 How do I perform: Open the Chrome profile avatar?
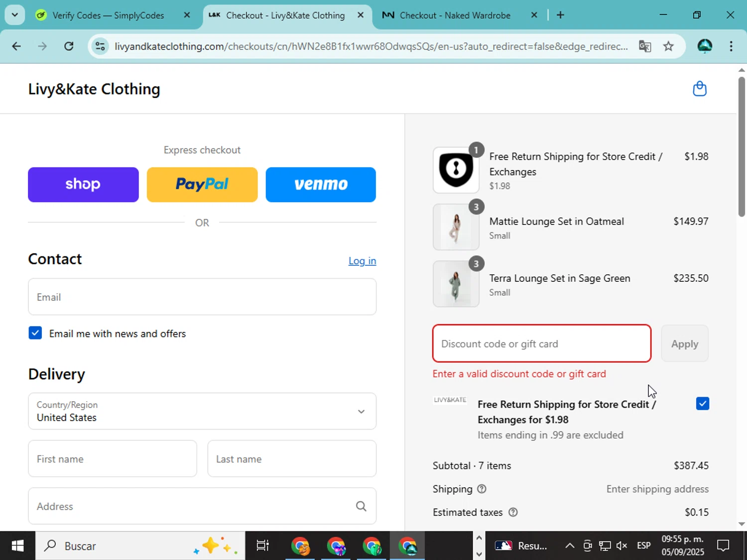[705, 46]
